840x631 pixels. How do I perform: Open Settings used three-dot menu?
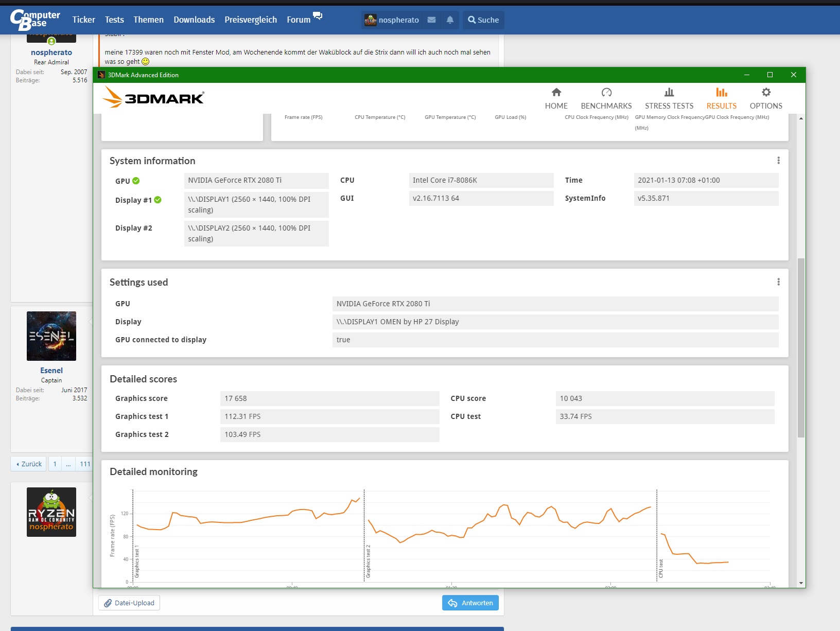click(778, 282)
